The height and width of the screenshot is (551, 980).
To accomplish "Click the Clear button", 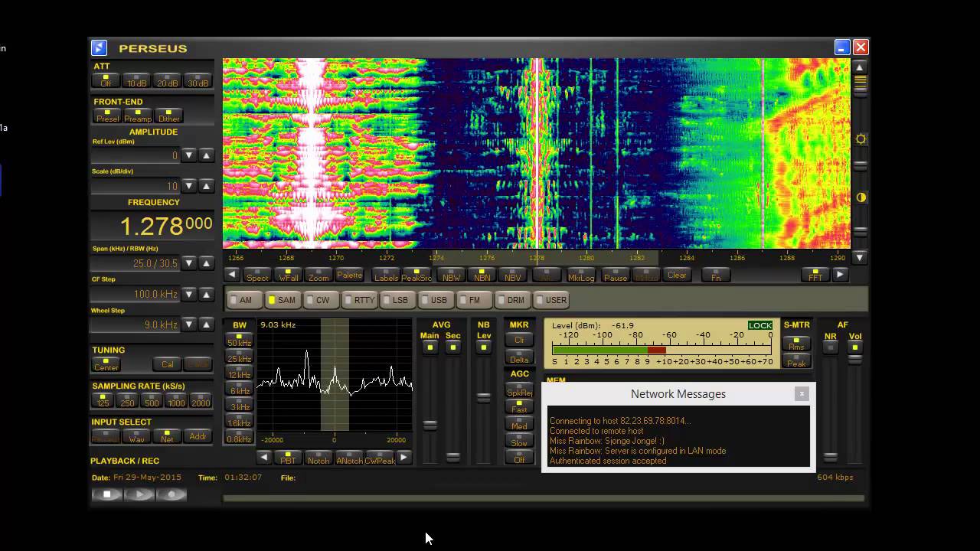I will point(677,275).
